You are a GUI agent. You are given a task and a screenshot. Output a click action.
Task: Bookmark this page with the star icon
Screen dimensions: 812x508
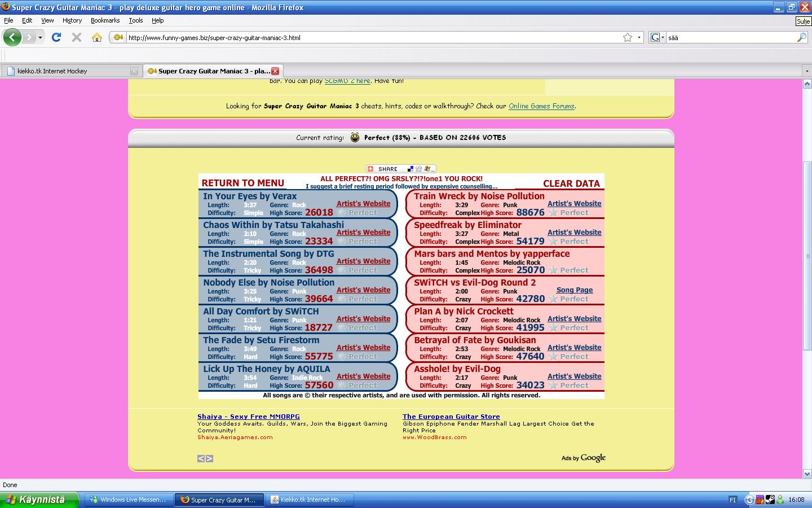[628, 37]
